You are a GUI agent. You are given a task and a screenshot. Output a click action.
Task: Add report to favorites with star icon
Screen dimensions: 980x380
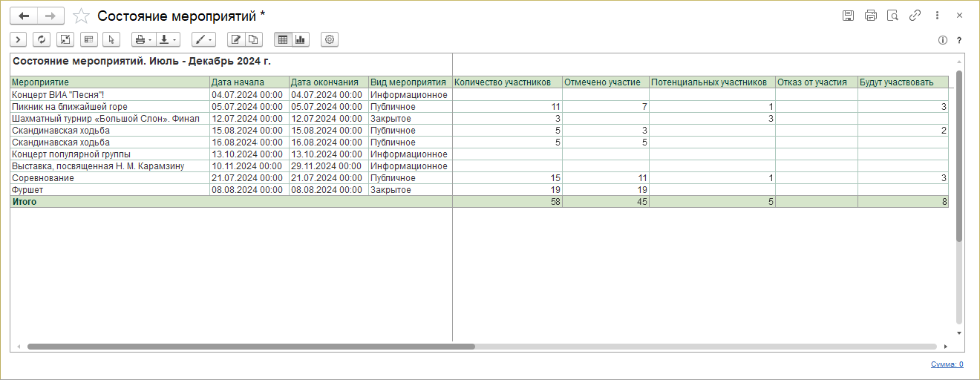coord(82,16)
